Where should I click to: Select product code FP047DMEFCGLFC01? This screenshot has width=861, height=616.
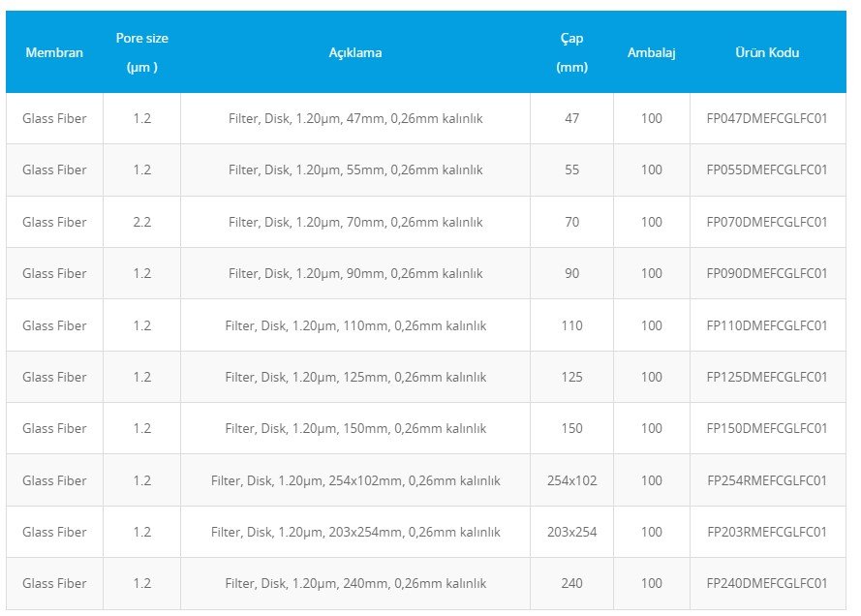[x=767, y=118]
